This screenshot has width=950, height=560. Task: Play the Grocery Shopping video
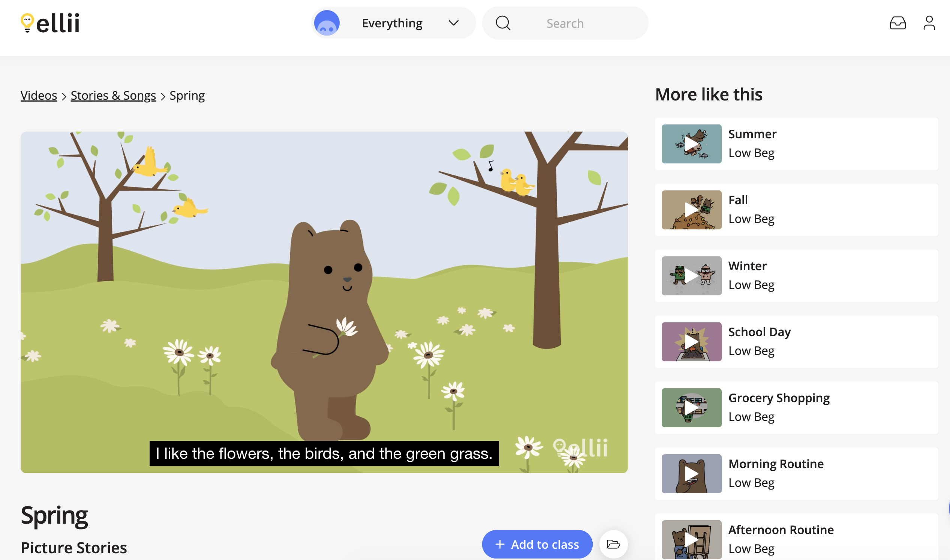pos(691,407)
